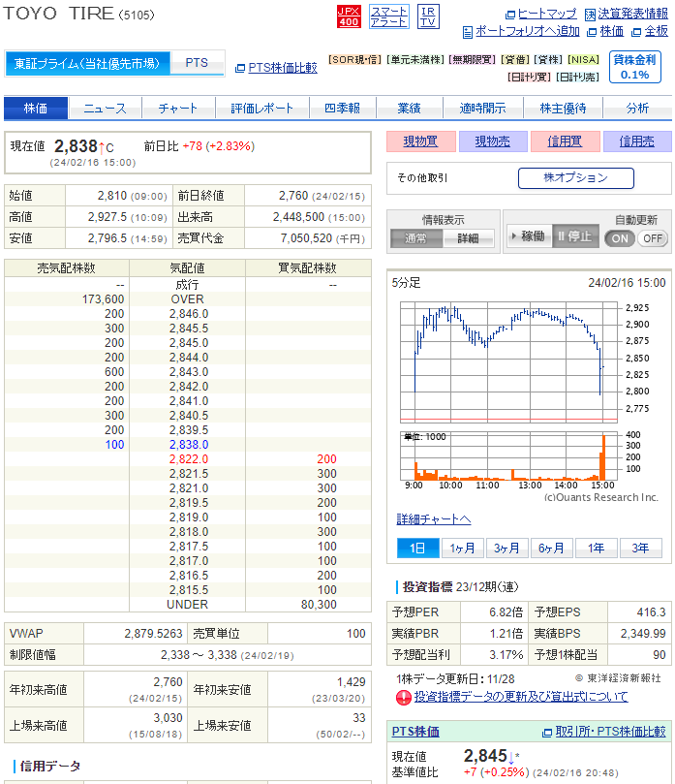Viewport: 675px width, 784px height.
Task: Click the 信用売 button
Action: click(x=637, y=141)
